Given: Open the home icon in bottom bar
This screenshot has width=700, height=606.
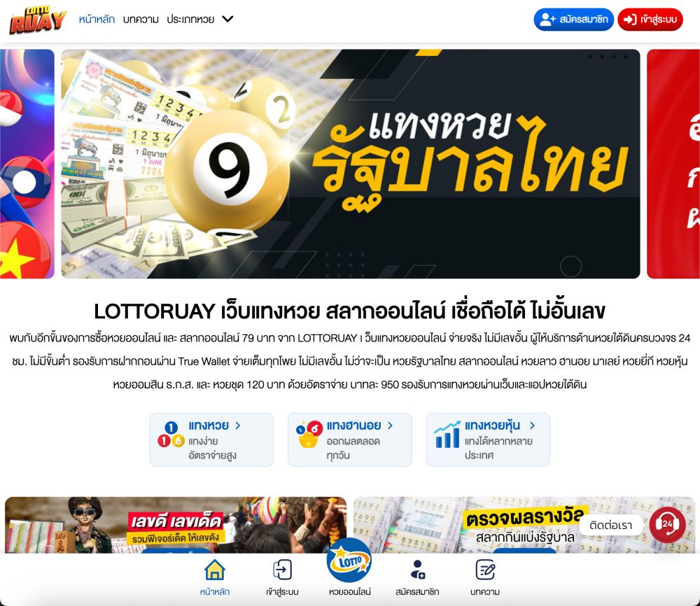Looking at the screenshot, I should 215,570.
